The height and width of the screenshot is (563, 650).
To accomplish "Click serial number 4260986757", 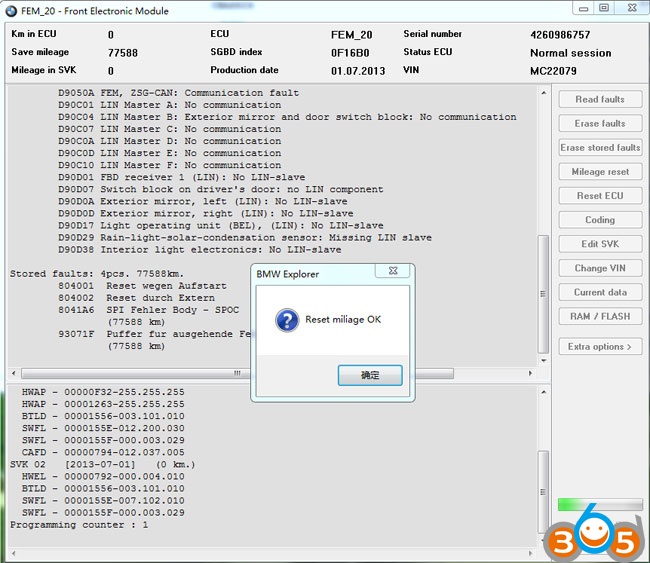I will 560,35.
